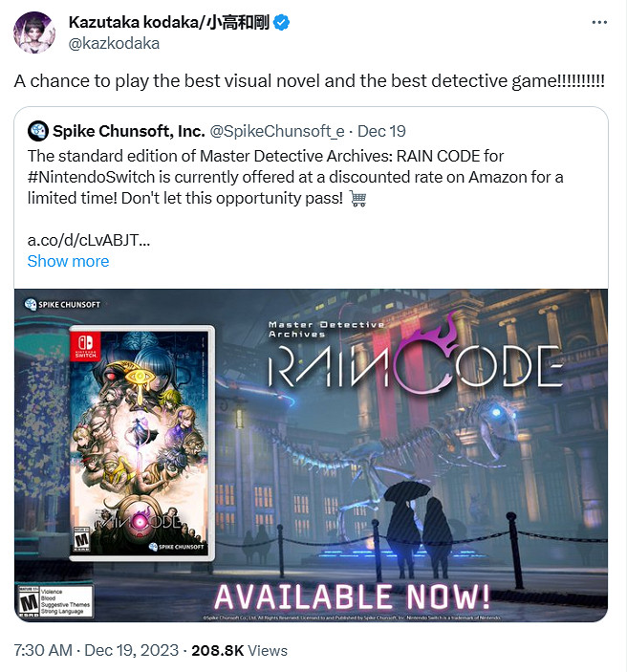627x672 pixels.
Task: Open Spike Chunsoft's round avatar icon
Action: [38, 131]
